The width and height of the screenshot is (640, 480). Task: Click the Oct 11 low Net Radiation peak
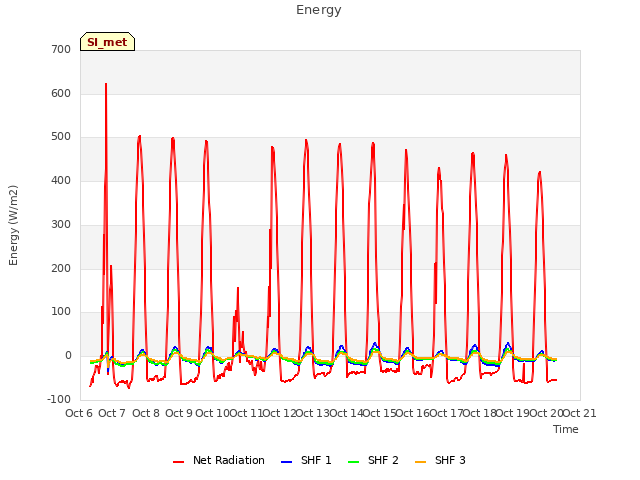238,288
